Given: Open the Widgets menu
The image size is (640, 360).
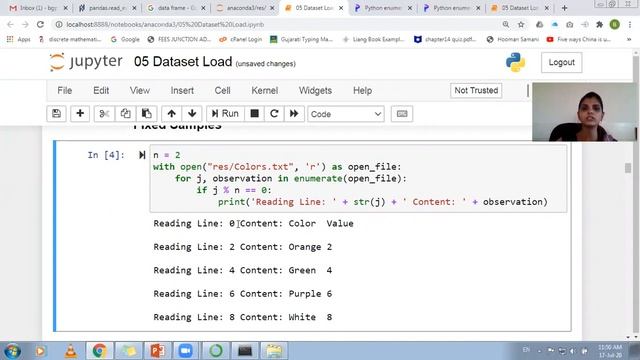Looking at the screenshot, I should (x=315, y=91).
